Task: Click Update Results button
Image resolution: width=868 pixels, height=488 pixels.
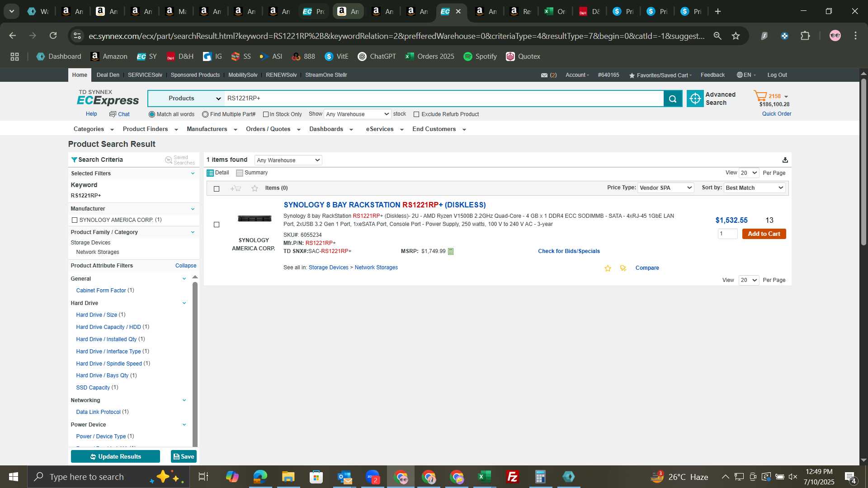Action: point(115,457)
